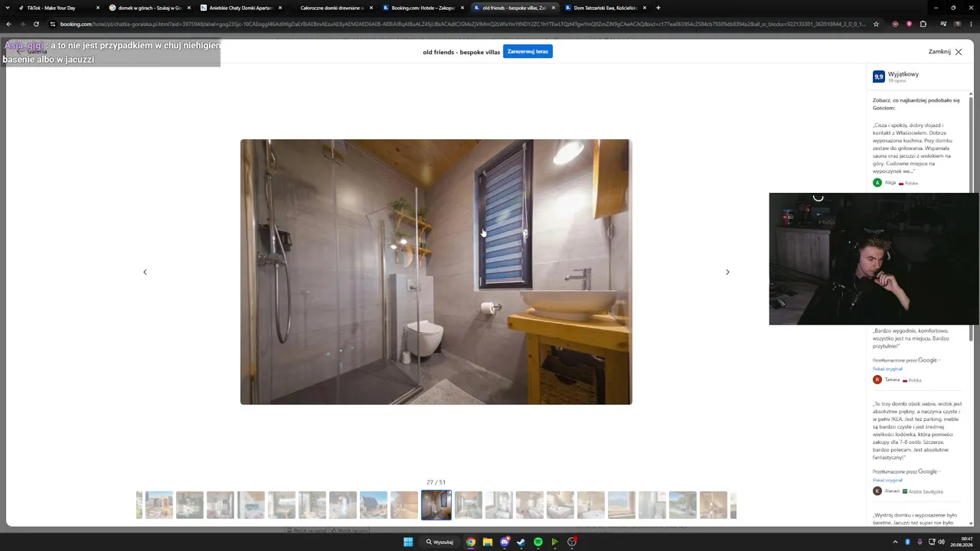Screen dimensions: 980x551
Task: Click the Wyjątkowy rating label
Action: (x=903, y=74)
